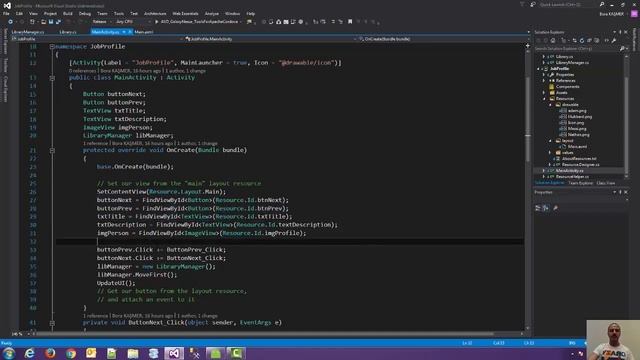
Task: Close the MainActivity.cs tab
Action: tap(130, 32)
